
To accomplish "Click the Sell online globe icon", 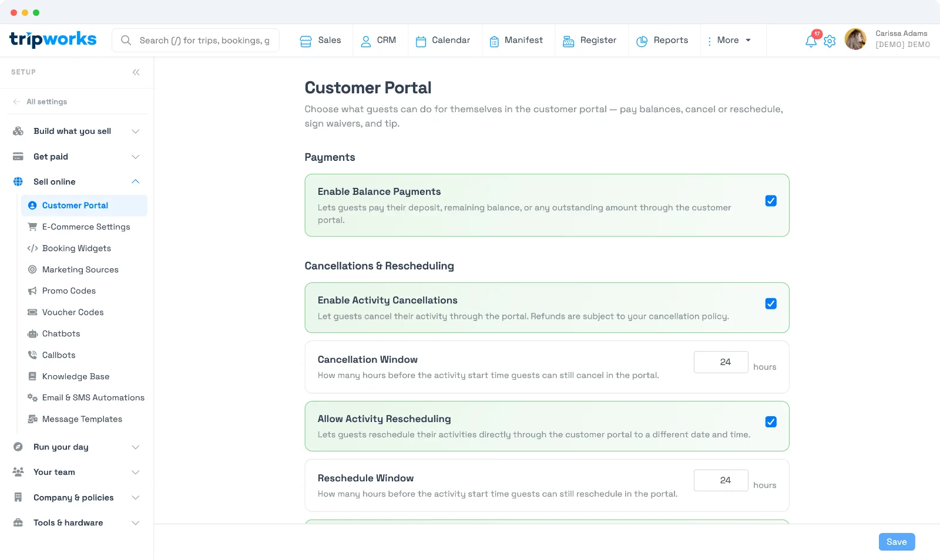I will tap(18, 182).
